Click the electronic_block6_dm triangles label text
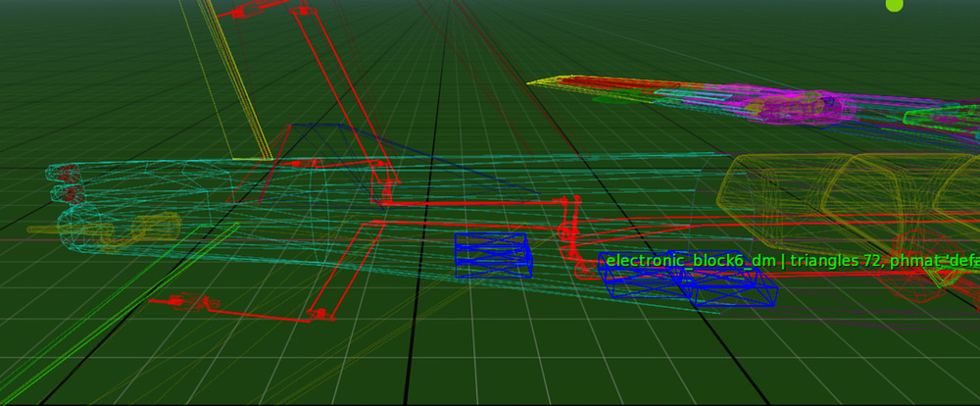This screenshot has width=980, height=406. click(x=793, y=261)
